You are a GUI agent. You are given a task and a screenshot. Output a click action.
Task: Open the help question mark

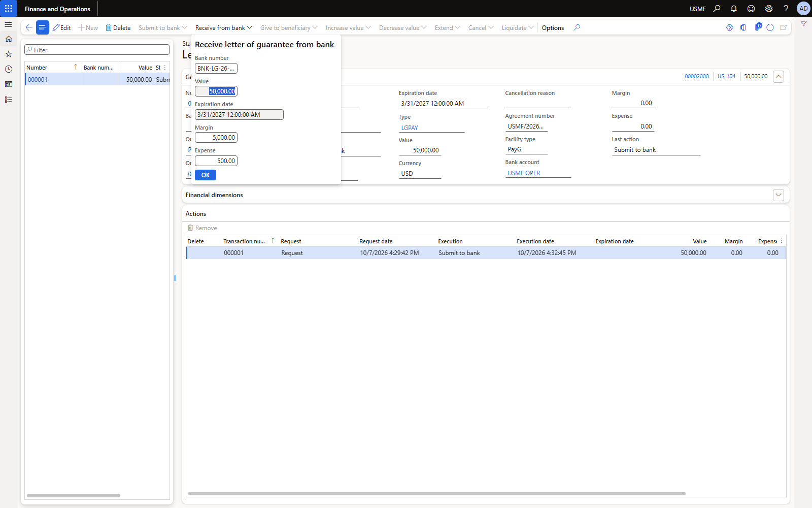click(786, 9)
